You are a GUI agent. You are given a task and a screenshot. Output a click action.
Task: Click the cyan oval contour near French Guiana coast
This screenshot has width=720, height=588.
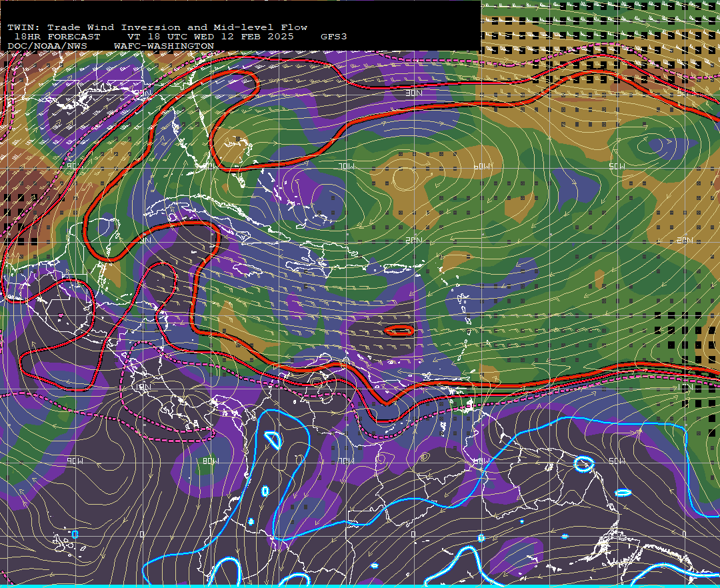click(584, 464)
